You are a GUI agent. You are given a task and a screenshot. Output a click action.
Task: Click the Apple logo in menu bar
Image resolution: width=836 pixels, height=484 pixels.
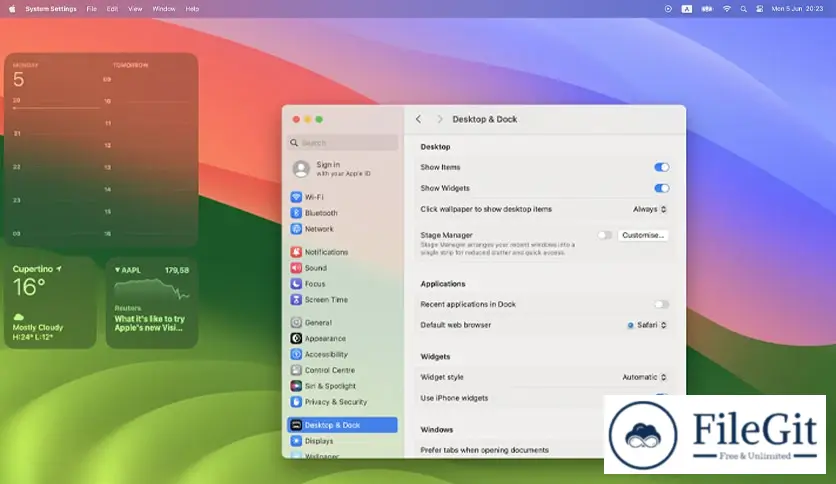[12, 9]
